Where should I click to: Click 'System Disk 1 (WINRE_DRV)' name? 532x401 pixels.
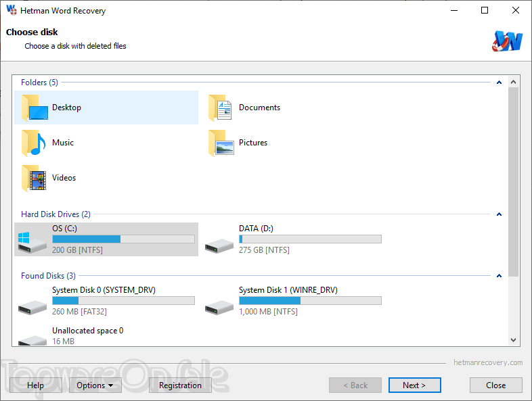pyautogui.click(x=288, y=290)
